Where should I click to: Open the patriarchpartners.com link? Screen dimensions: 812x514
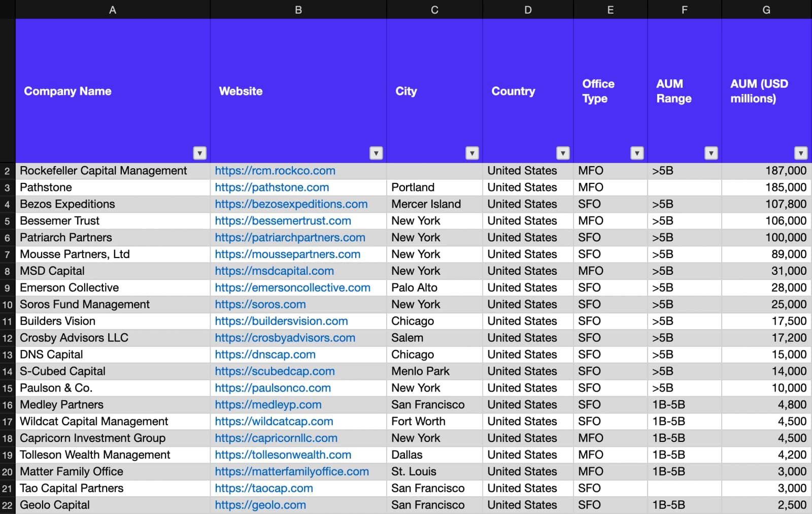click(x=290, y=238)
